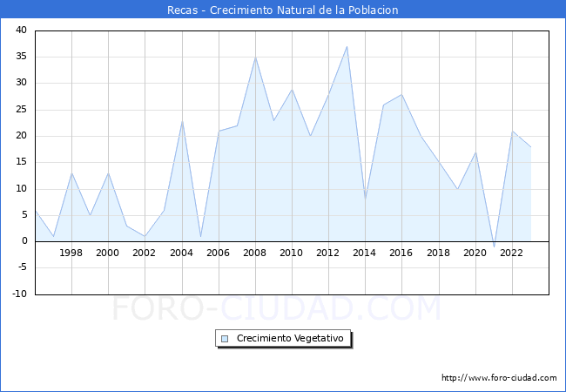Viewport: 566px width, 392px height.
Task: Click the y-axis value 30
Action: [x=21, y=83]
